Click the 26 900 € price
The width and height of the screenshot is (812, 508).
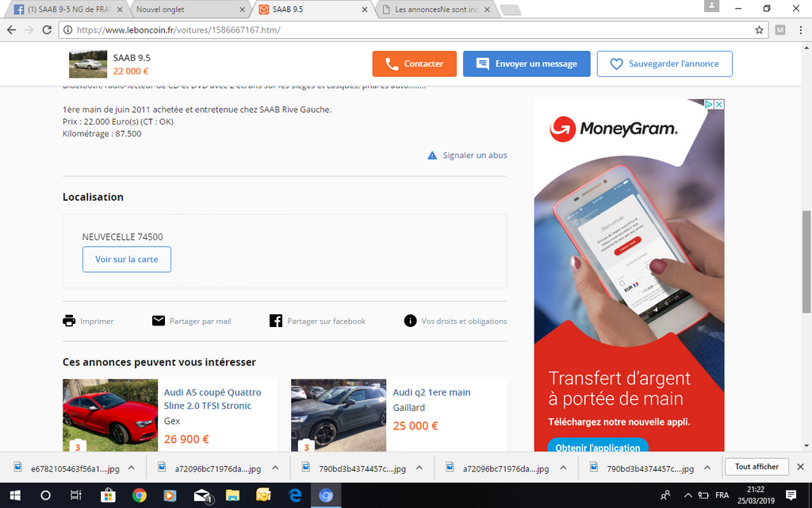[186, 439]
